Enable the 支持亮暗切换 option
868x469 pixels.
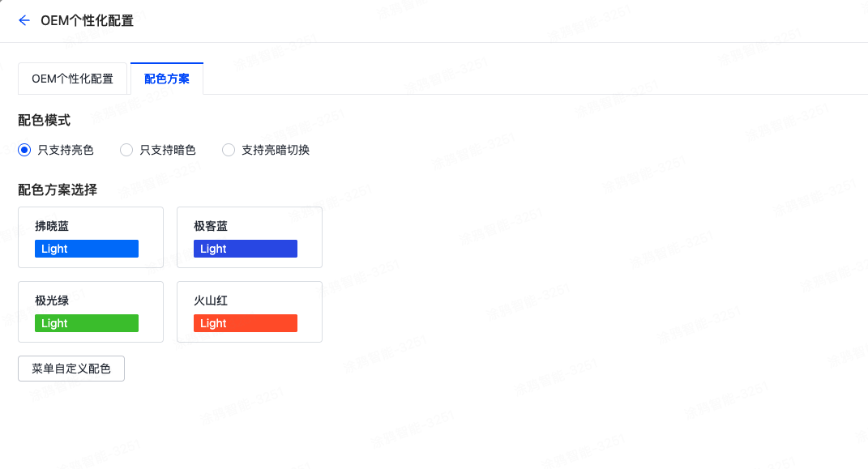228,150
